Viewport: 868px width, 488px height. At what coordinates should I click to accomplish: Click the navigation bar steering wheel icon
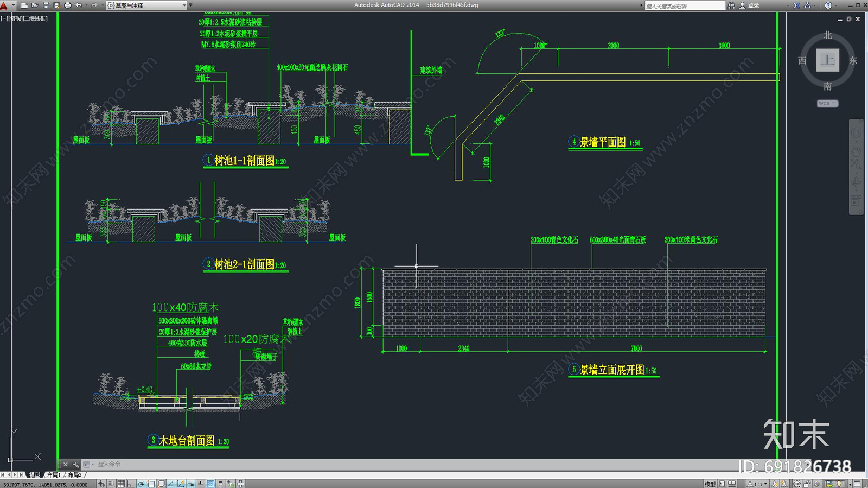tap(856, 132)
